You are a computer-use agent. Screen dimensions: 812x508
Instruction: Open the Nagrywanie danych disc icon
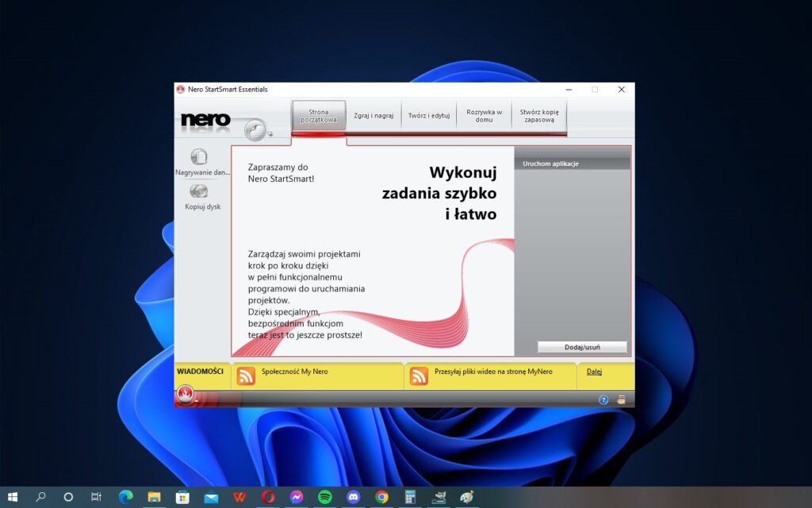[199, 156]
